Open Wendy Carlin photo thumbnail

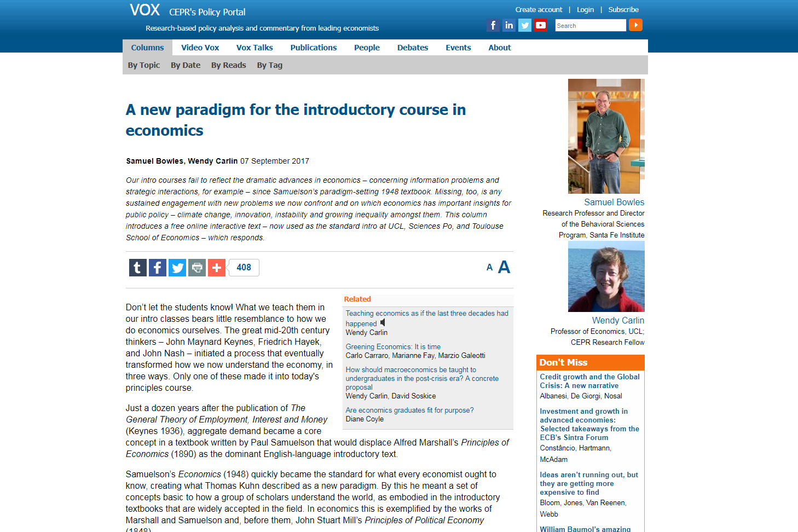coord(606,276)
